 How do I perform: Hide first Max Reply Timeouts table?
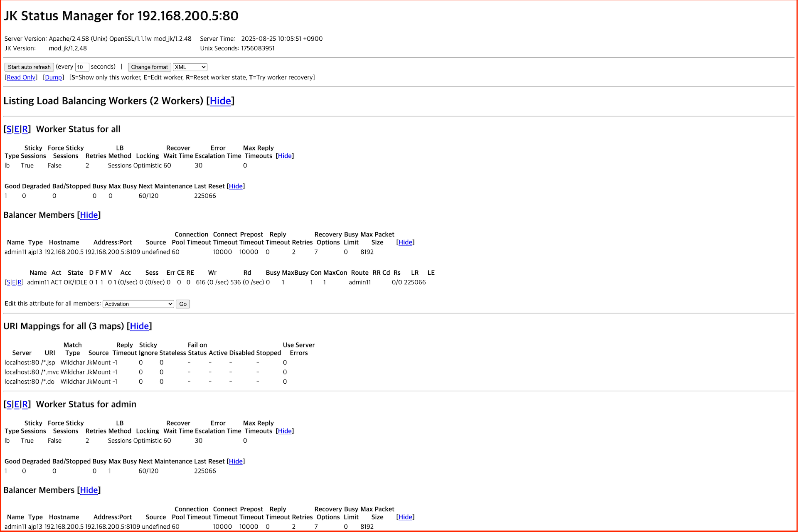point(285,156)
